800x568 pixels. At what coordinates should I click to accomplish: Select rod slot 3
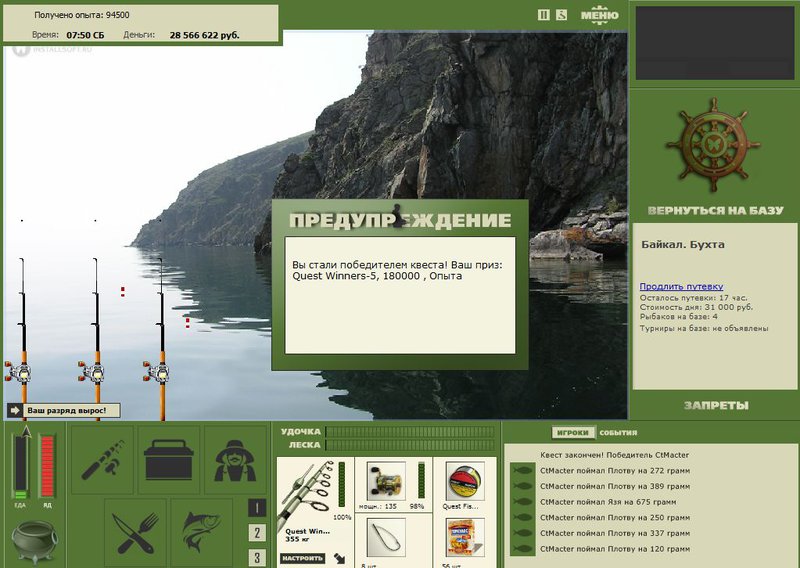pyautogui.click(x=257, y=557)
